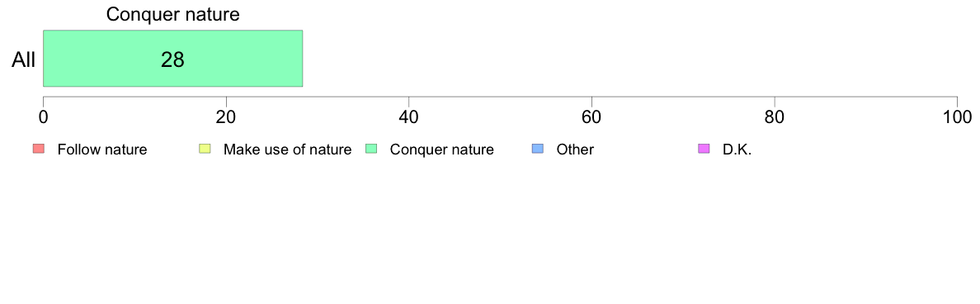Click the blue Other legend swatch
This screenshot has height=304, width=980.
pos(537,149)
